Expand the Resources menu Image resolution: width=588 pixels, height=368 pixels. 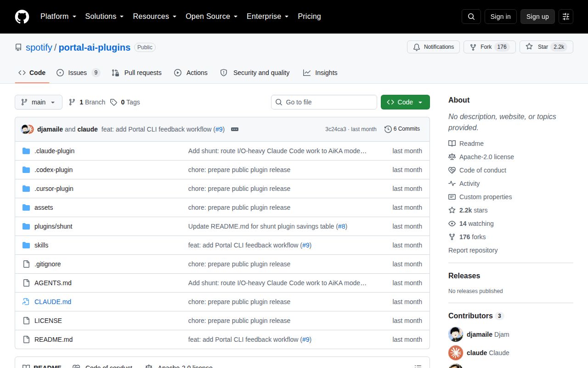[155, 17]
